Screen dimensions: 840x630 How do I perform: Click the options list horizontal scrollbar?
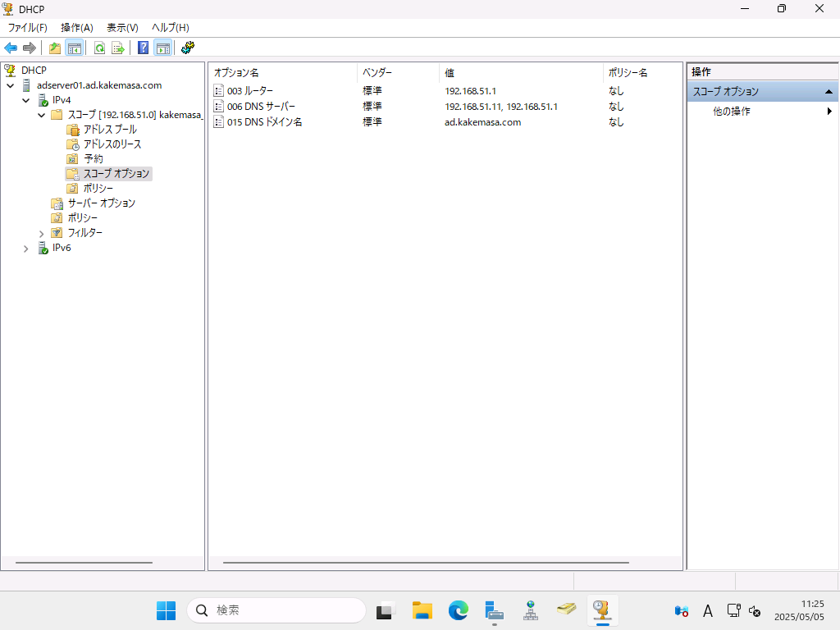point(426,563)
